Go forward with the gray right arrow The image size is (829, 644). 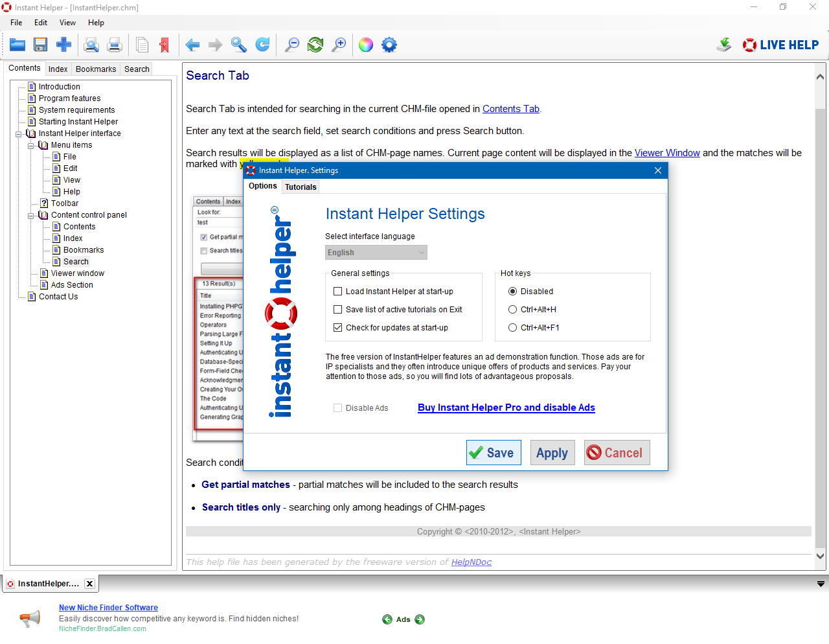(x=216, y=45)
